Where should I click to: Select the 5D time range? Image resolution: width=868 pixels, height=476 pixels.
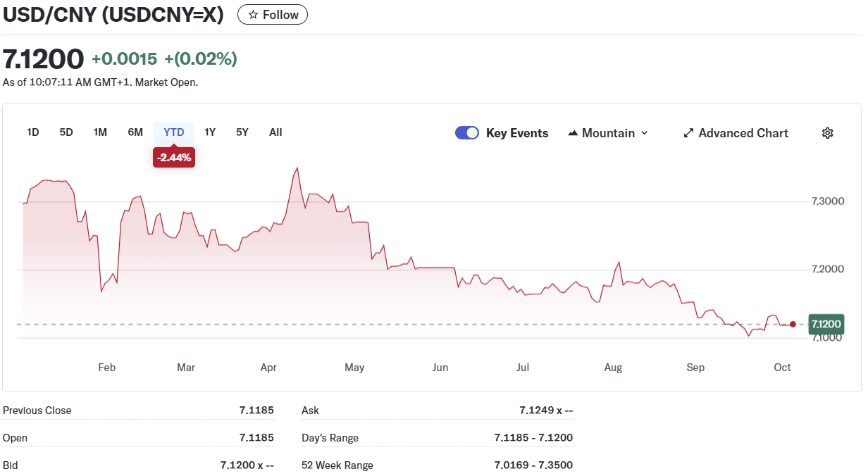[x=66, y=132]
